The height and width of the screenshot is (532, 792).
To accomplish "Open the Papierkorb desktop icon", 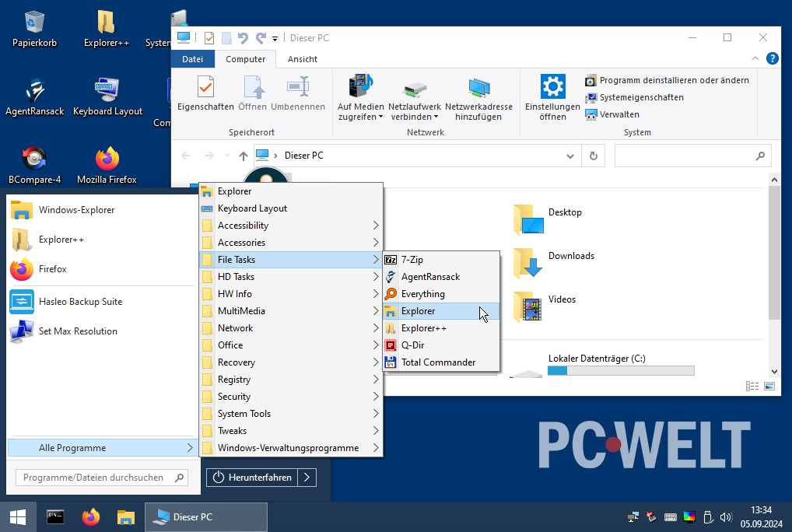I will [x=34, y=30].
